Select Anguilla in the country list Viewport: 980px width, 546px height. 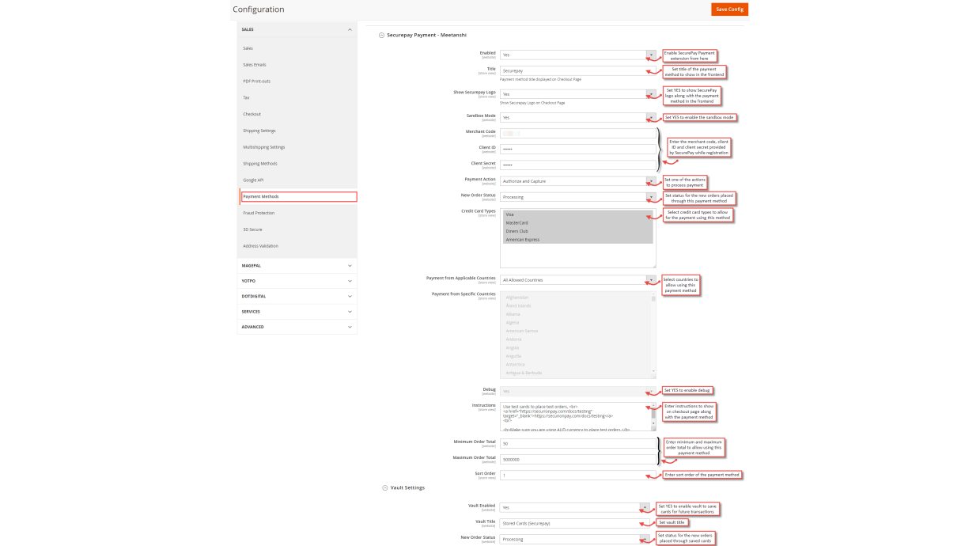[x=576, y=356]
